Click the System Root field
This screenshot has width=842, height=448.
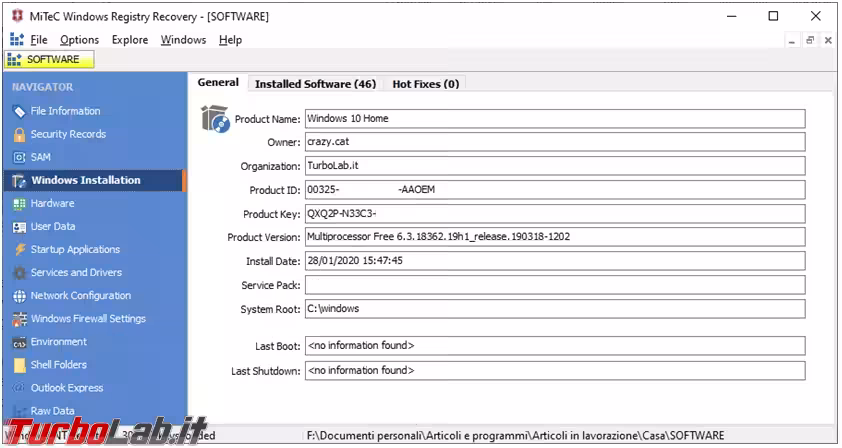click(x=555, y=309)
